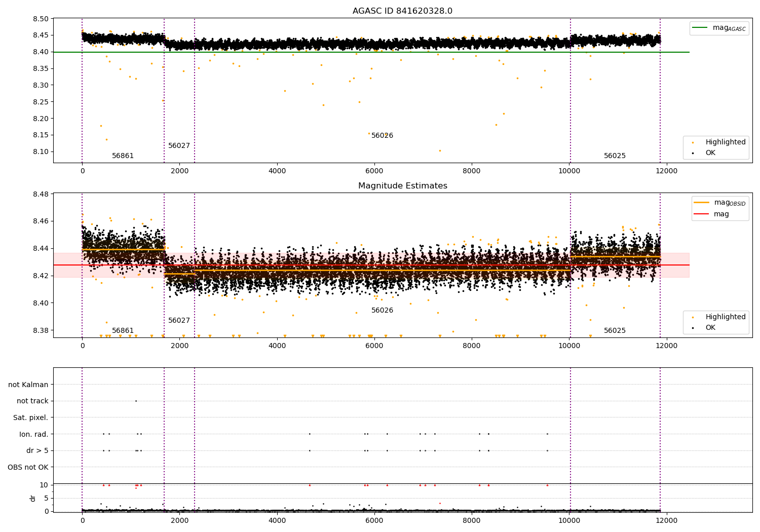The height and width of the screenshot is (532, 760).
Task: Click 'Highlighted' in the Magnitude Estimates legend
Action: pos(726,317)
